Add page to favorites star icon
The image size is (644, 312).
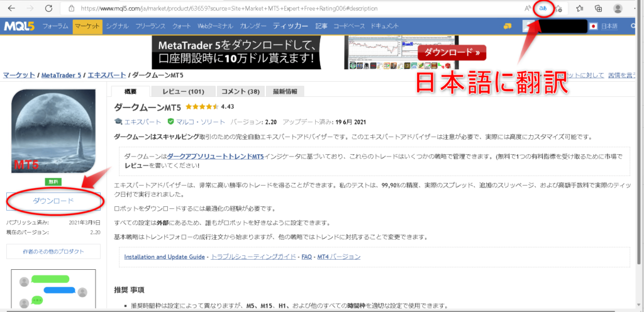[x=558, y=8]
